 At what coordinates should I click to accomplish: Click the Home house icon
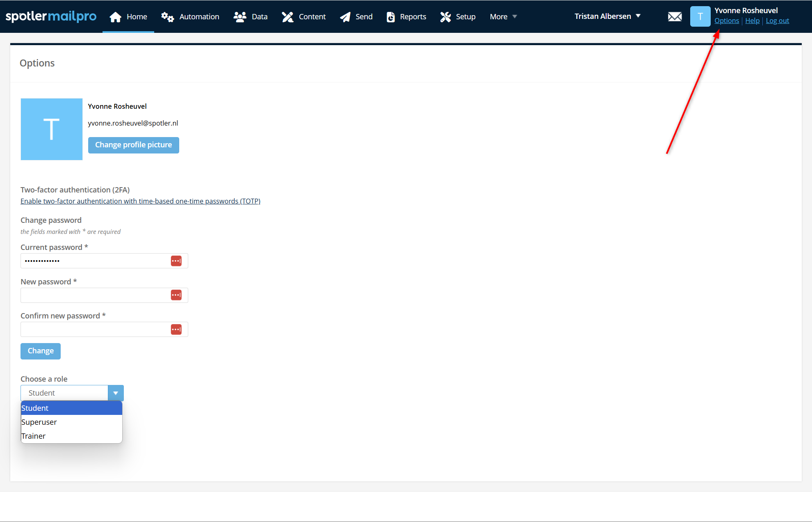pos(116,17)
